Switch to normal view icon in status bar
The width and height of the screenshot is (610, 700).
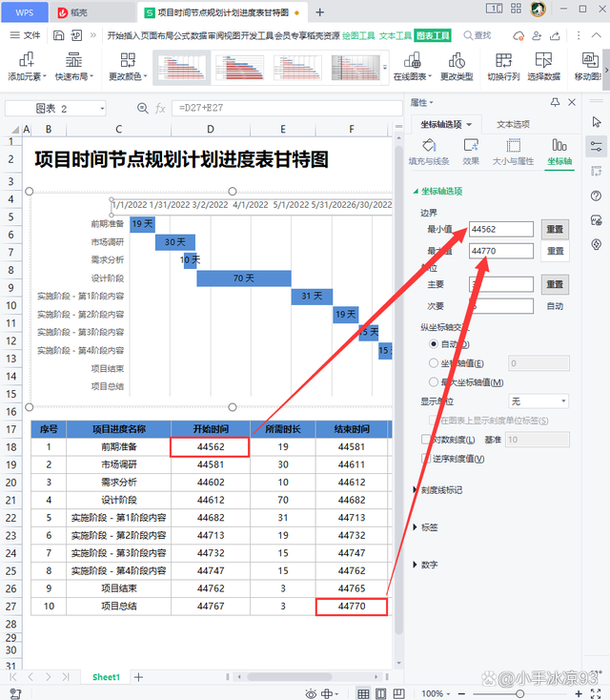pyautogui.click(x=364, y=693)
